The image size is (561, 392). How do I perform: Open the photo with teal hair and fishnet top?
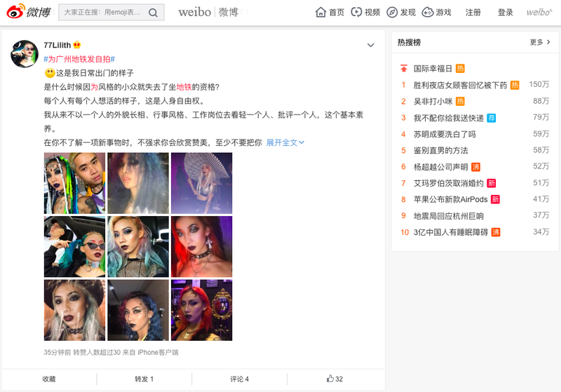[138, 246]
